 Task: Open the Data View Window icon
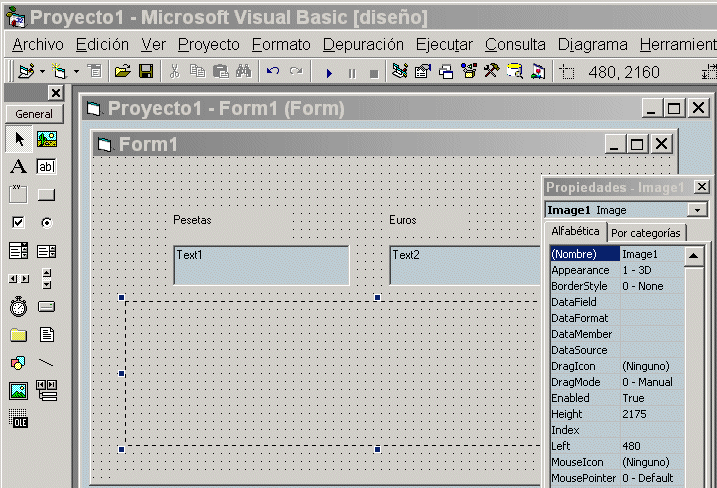(515, 71)
